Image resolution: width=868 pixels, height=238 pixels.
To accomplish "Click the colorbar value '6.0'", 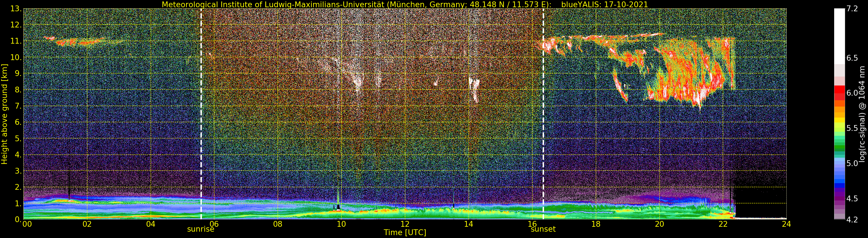I will 852,93.
